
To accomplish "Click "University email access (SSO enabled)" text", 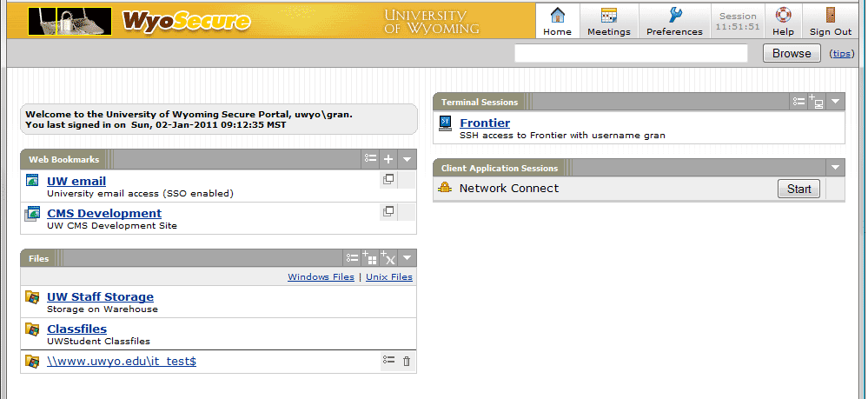I will click(140, 193).
